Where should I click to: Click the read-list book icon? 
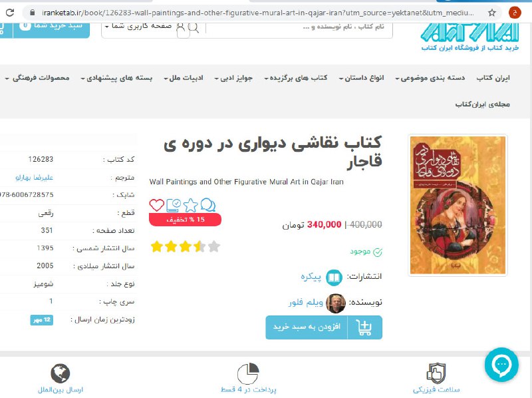[174, 206]
